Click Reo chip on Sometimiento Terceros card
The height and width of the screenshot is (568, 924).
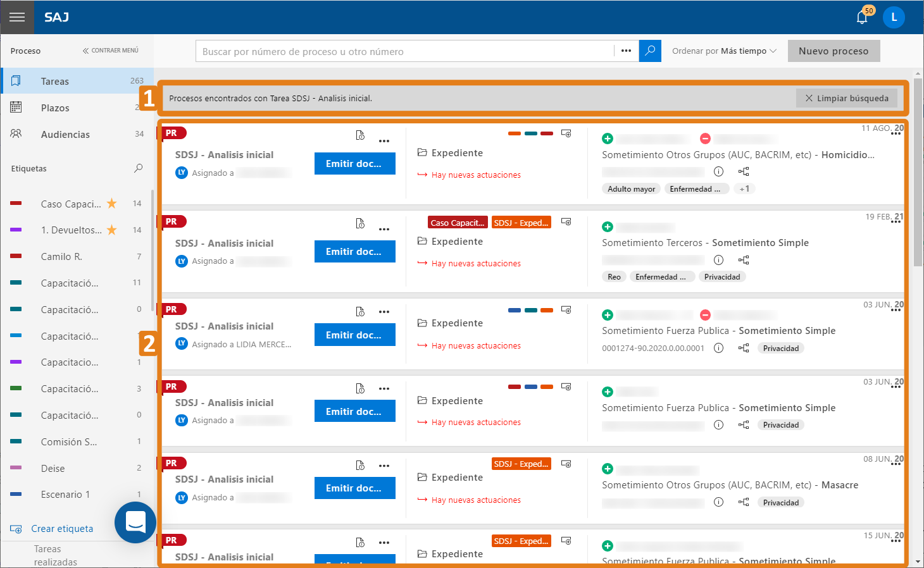[614, 276]
